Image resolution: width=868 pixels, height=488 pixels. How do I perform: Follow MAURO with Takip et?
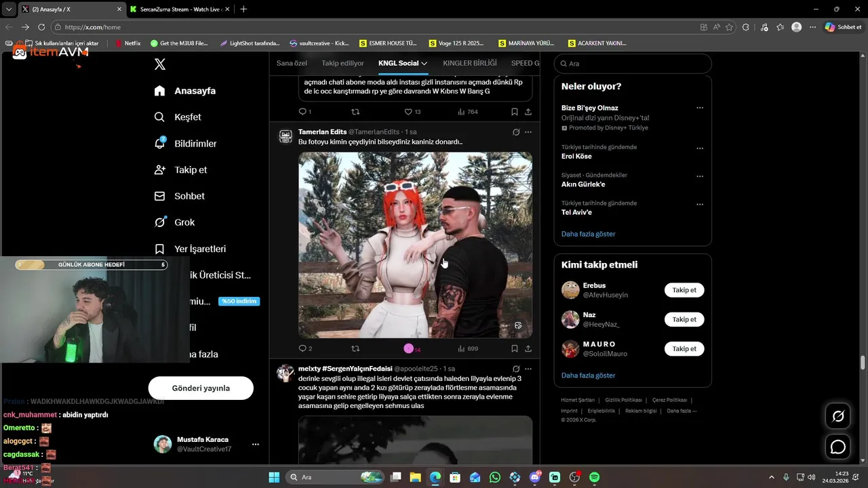click(684, 348)
